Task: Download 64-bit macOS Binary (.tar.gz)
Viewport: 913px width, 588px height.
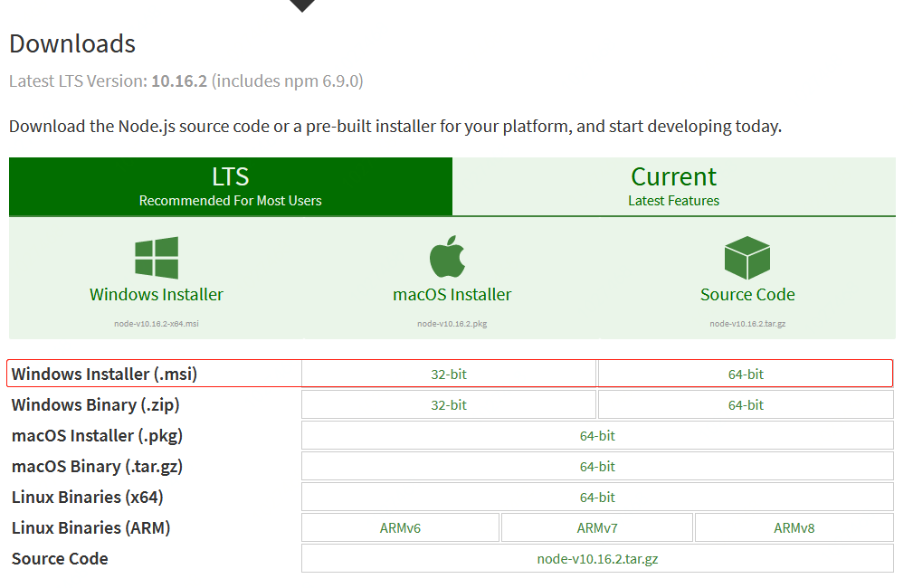Action: coord(597,466)
